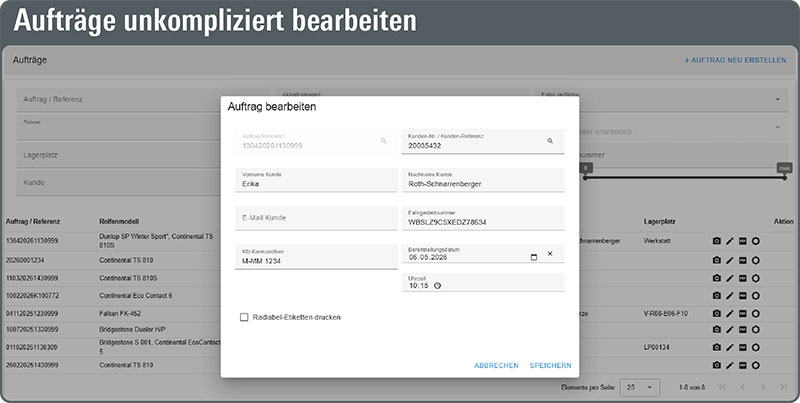Click camera icon for order 260220251430999

(717, 365)
